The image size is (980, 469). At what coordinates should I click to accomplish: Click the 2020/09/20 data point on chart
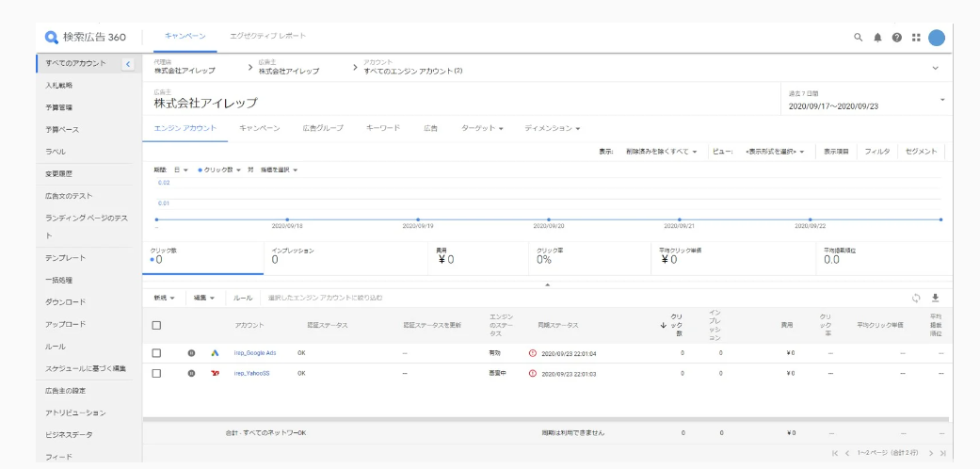(549, 219)
